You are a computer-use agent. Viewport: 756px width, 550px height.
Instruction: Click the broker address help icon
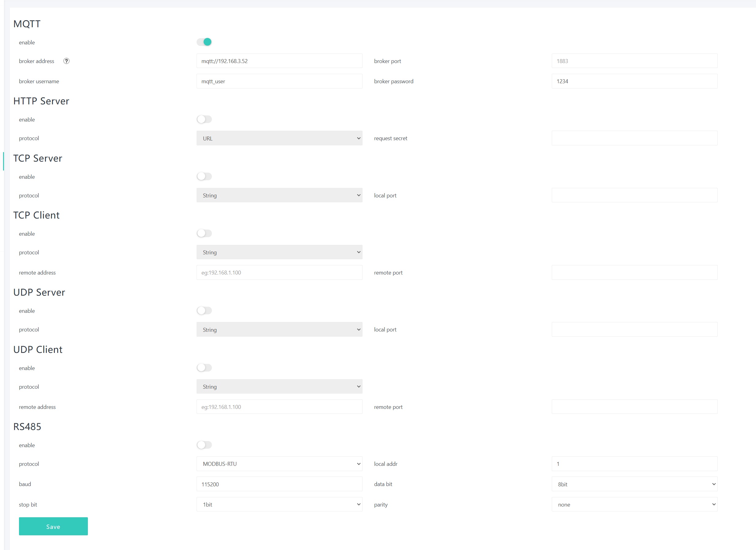tap(66, 61)
